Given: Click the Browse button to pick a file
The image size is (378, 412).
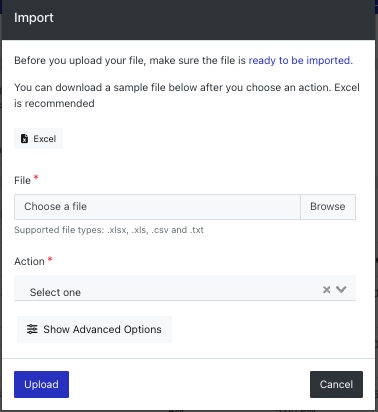Looking at the screenshot, I should click(x=328, y=207).
